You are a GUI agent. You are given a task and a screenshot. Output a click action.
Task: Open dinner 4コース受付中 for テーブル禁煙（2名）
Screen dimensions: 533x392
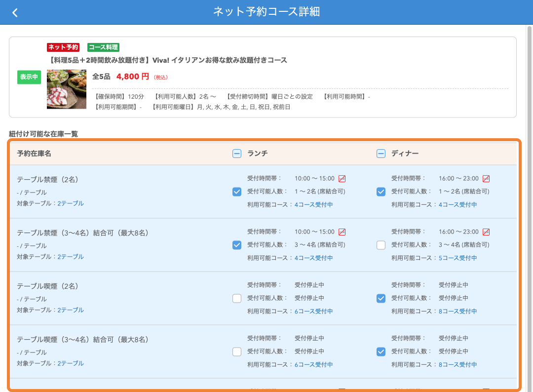point(457,205)
